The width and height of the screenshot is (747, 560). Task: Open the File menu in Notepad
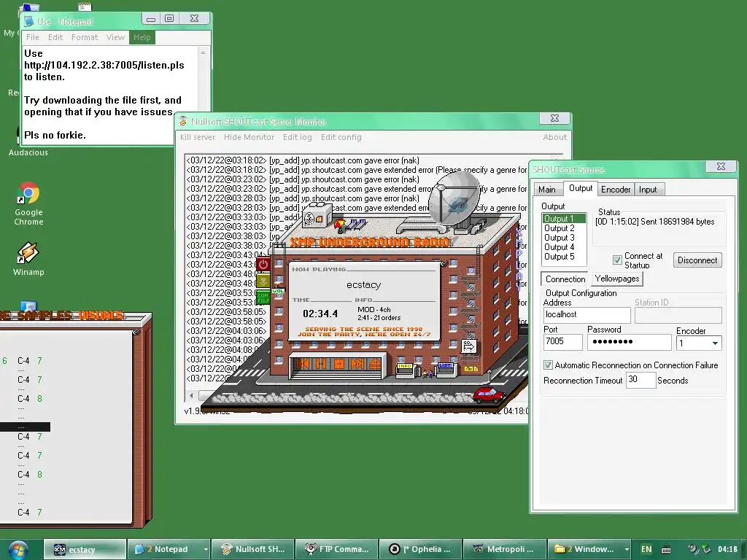tap(32, 37)
